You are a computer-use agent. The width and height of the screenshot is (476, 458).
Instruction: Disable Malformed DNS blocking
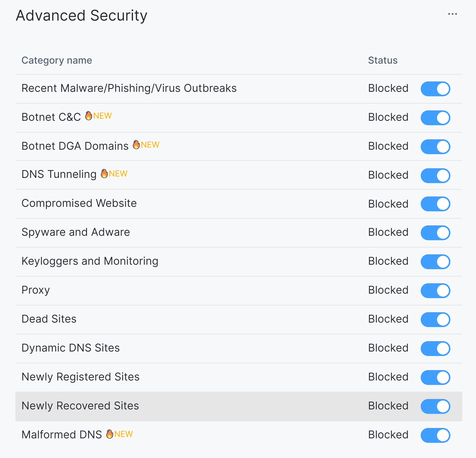(435, 435)
